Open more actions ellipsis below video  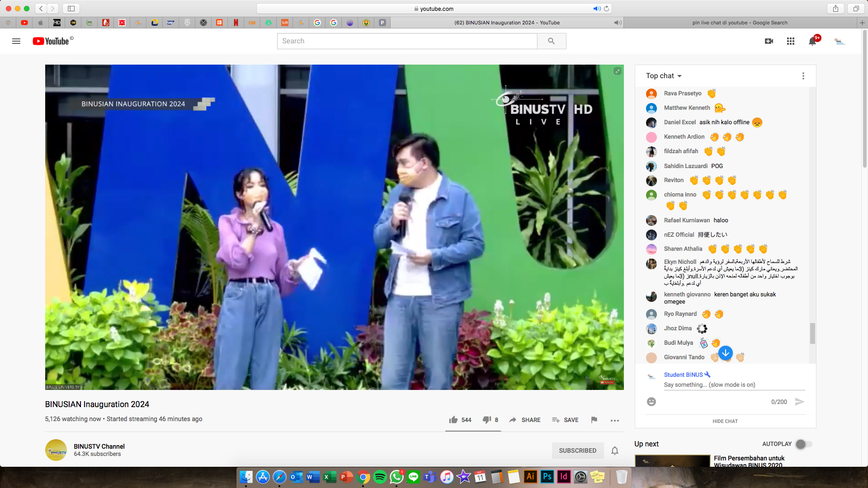pyautogui.click(x=614, y=420)
